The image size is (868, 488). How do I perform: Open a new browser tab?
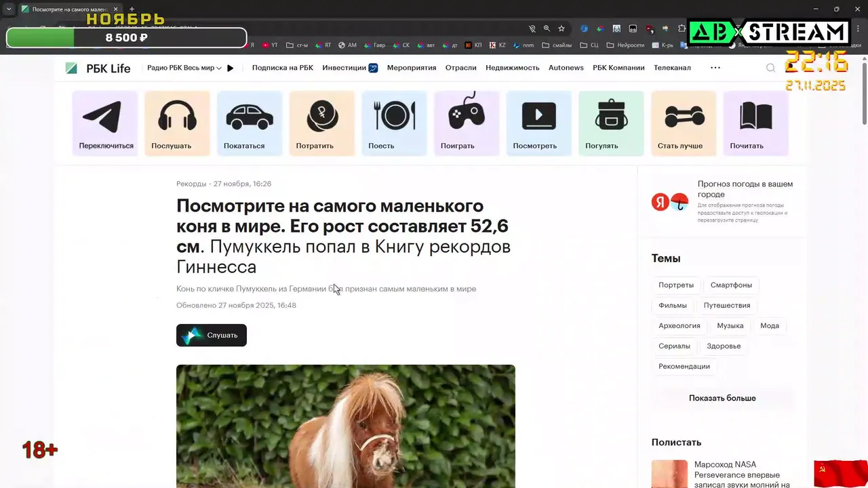pos(132,9)
